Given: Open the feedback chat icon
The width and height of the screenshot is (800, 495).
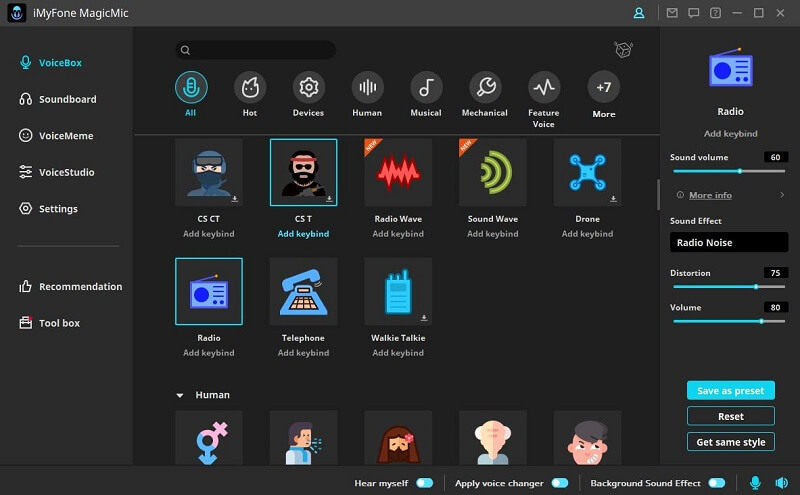Looking at the screenshot, I should 694,13.
